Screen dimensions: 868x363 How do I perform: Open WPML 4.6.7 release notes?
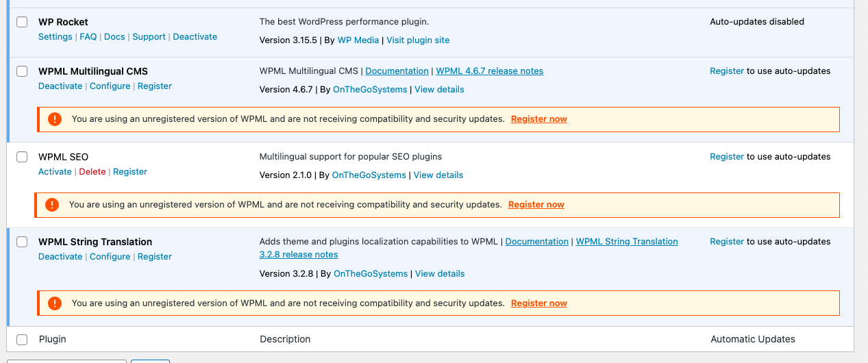click(x=489, y=71)
